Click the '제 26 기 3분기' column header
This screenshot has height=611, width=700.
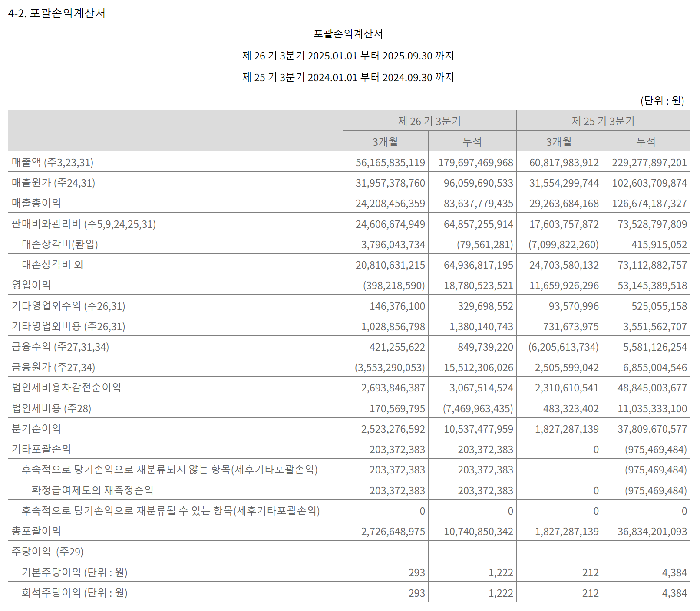point(429,121)
